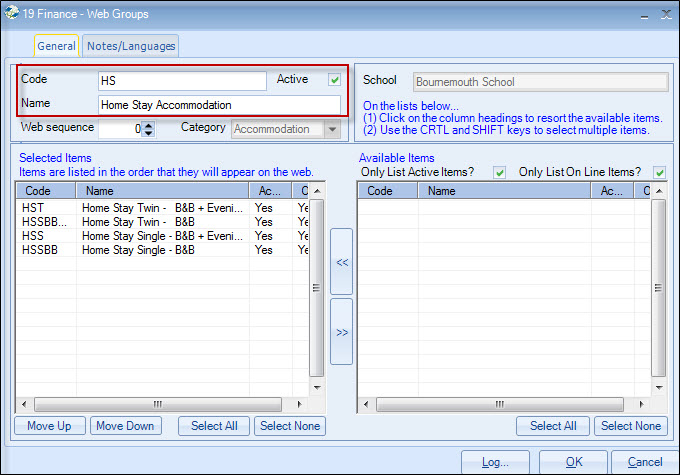The height and width of the screenshot is (475, 680).
Task: Uncheck Only List On Line Items
Action: 659,172
